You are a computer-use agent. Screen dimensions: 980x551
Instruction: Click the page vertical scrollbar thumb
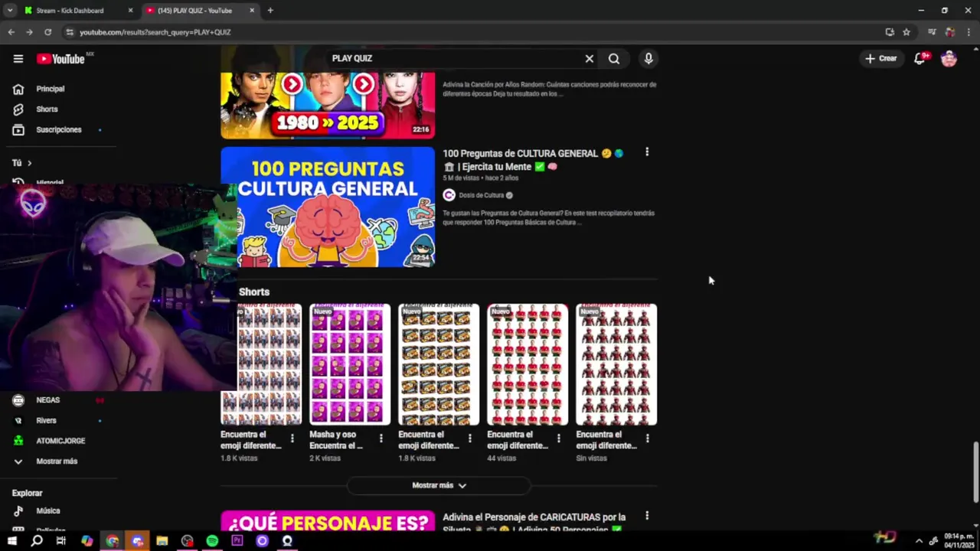(975, 472)
